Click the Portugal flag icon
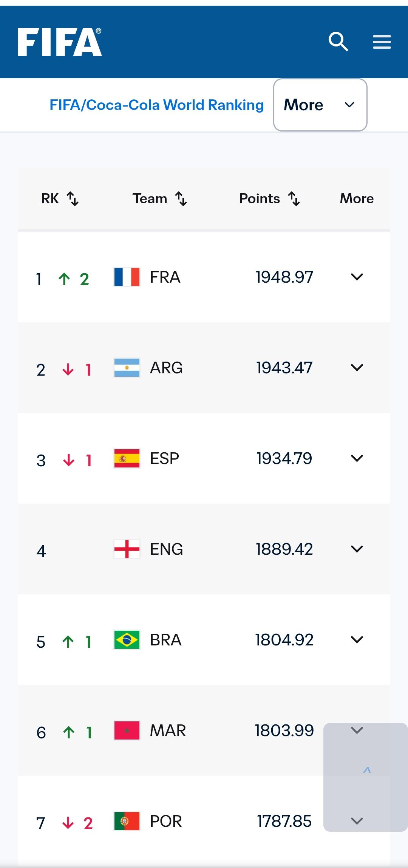Image resolution: width=408 pixels, height=868 pixels. tap(127, 821)
